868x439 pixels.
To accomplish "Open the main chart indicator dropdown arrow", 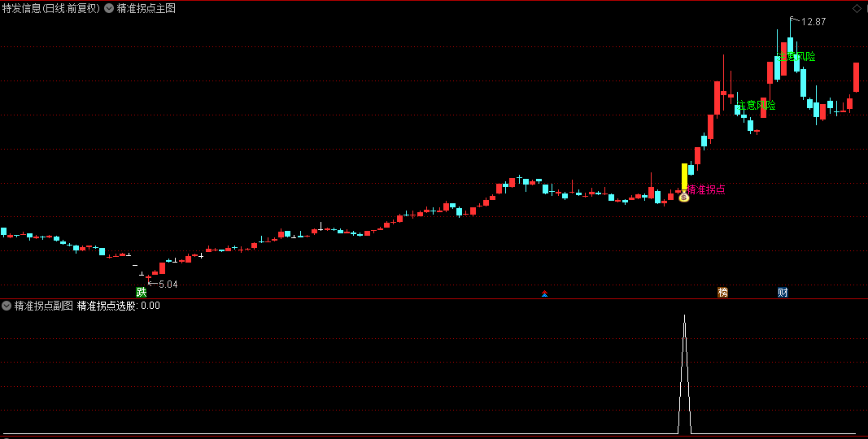I will tap(108, 8).
